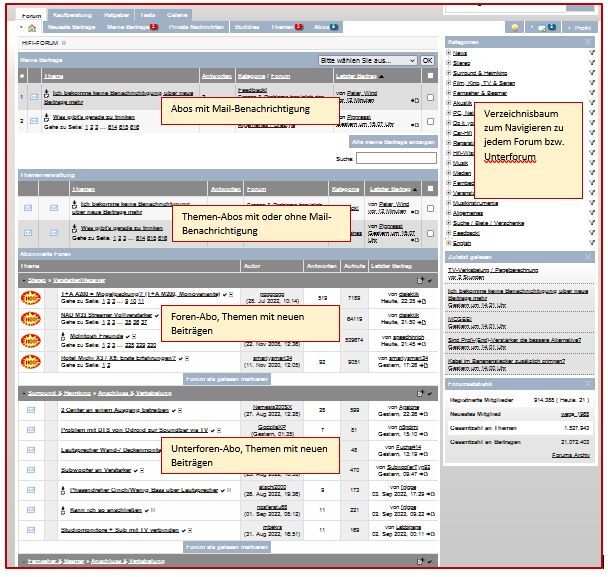Mark the Stereo forum as read via 'Forum als gelesen markieren'

pos(227,379)
